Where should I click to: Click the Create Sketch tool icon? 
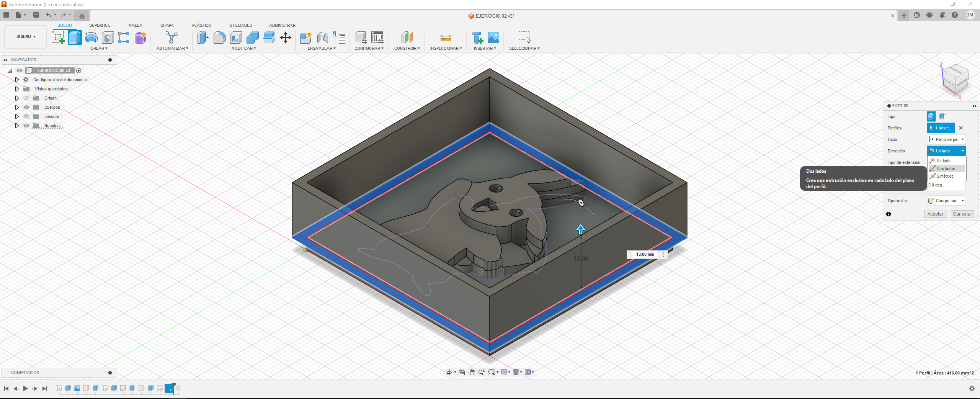pyautogui.click(x=58, y=38)
